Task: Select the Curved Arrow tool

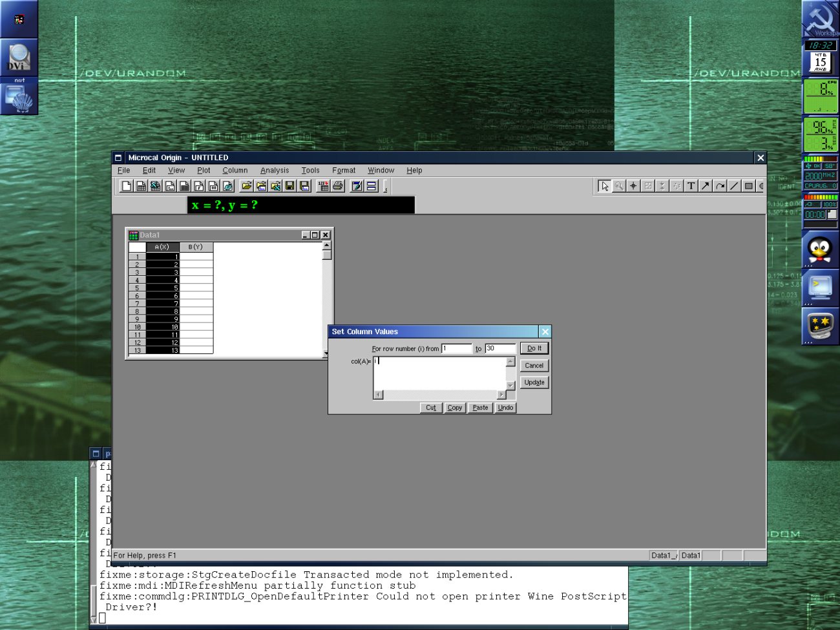Action: (720, 186)
